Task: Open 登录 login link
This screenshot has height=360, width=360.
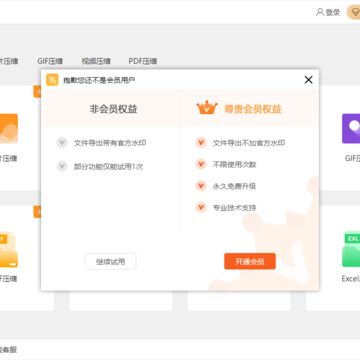Action: 333,13
